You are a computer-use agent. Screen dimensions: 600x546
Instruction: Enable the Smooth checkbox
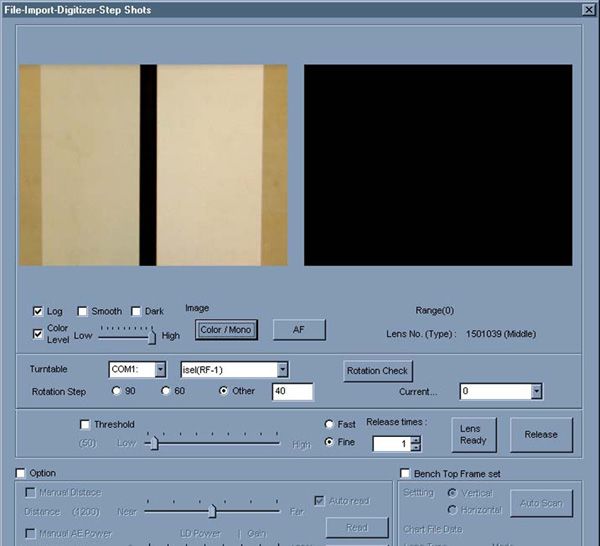[x=82, y=311]
